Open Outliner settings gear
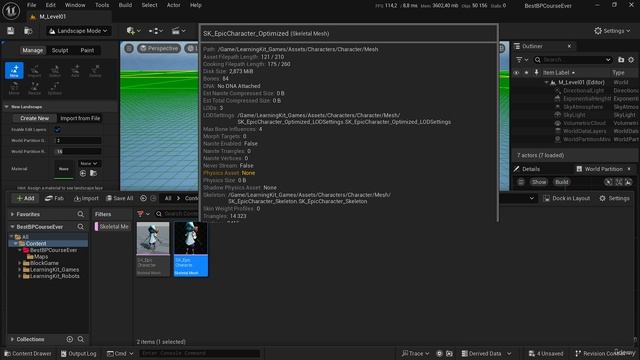Viewport: 640px width, 360px height. (631, 60)
